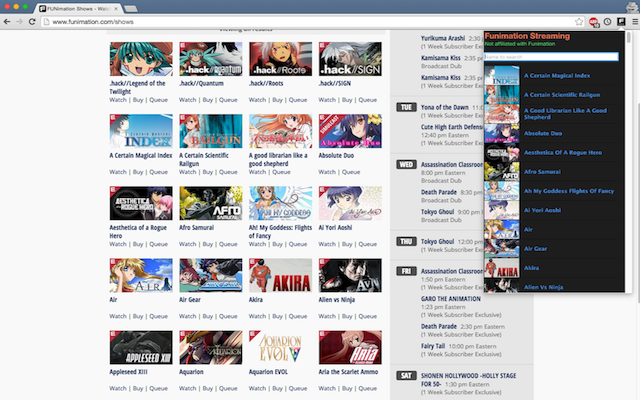Screen dimensions: 640x400
Task: Open Fairy Tail schedule link
Action: coord(433,346)
